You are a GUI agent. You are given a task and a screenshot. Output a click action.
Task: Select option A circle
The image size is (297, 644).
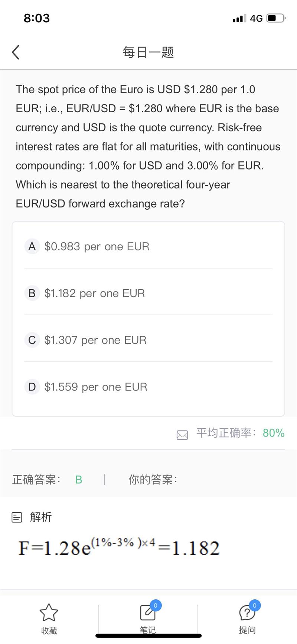[x=32, y=247]
